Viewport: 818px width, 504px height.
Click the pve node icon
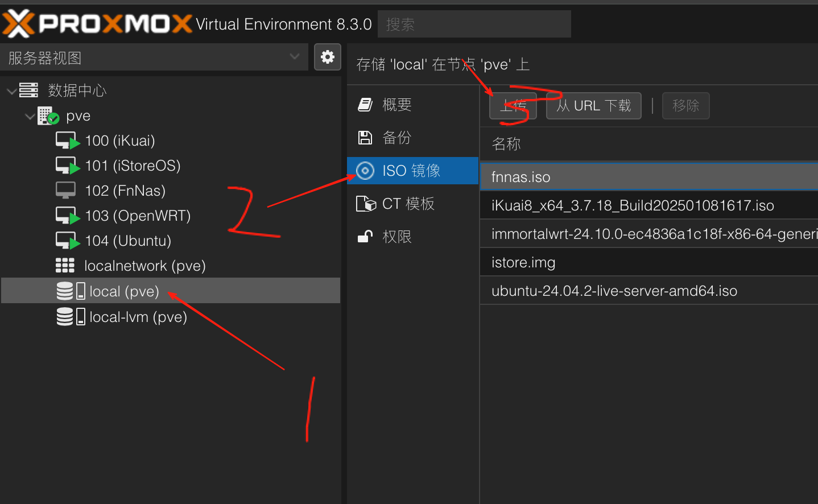[48, 115]
